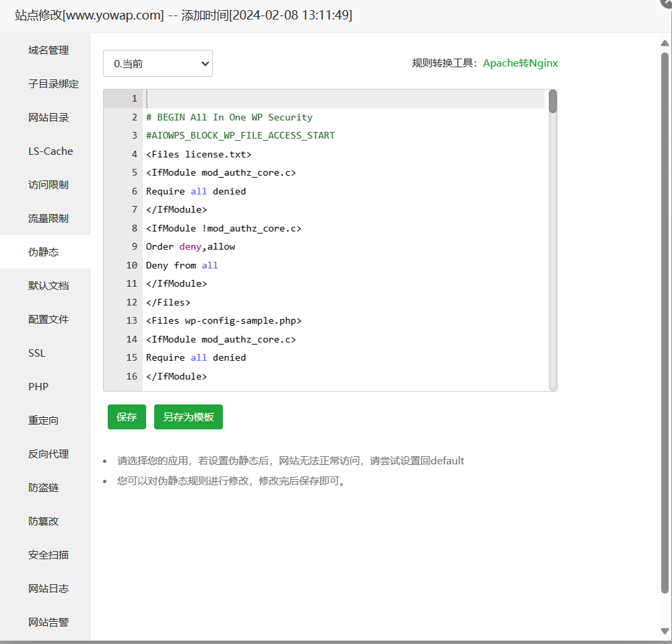Open the LS-Cache settings page

point(49,151)
